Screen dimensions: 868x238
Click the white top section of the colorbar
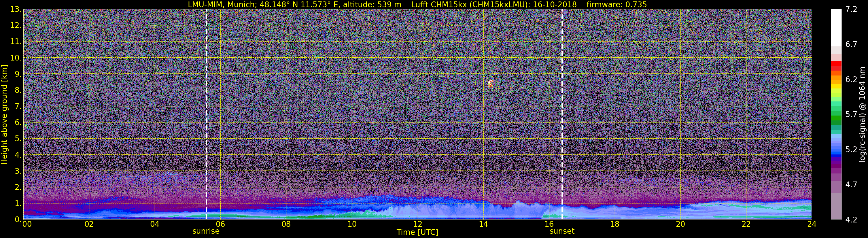click(836, 27)
